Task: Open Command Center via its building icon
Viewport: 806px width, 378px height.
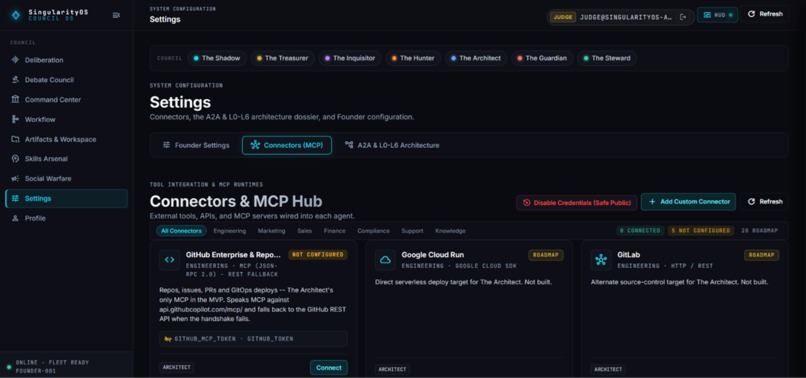Action: [x=15, y=100]
